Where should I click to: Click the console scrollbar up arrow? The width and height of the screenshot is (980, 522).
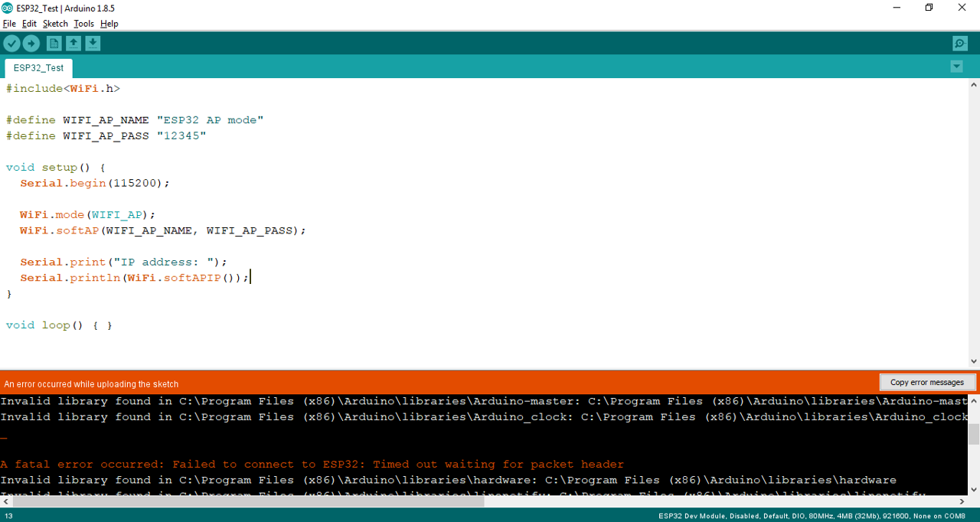click(974, 400)
